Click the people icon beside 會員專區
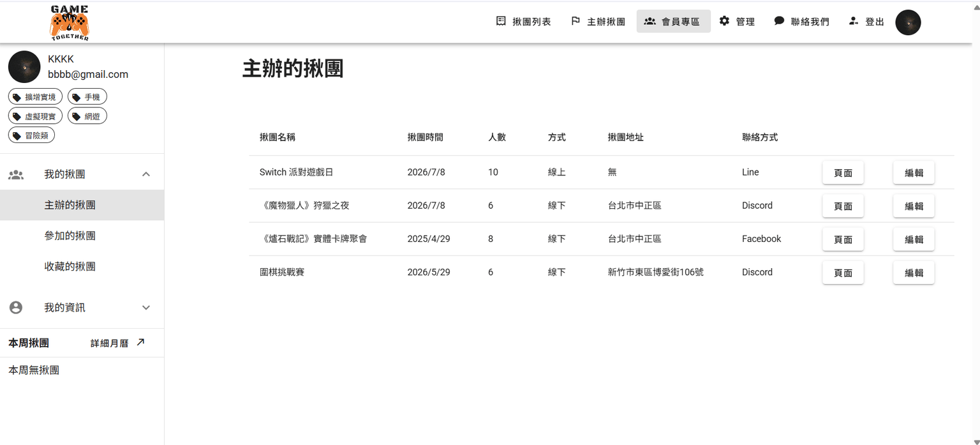980x445 pixels. (x=650, y=21)
